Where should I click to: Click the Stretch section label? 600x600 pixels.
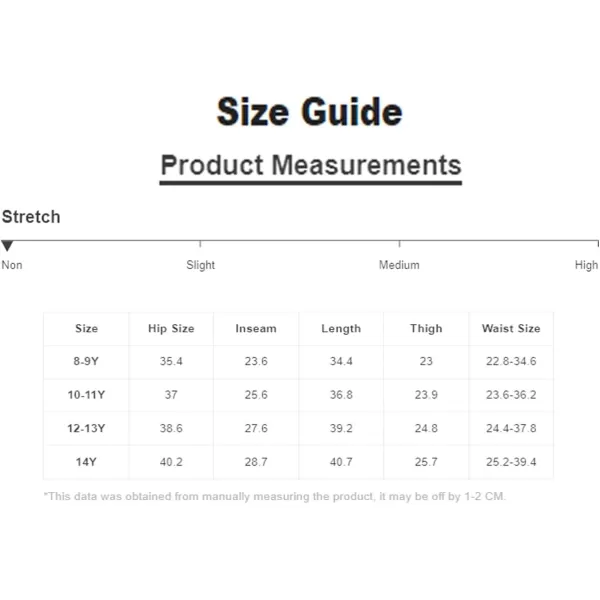[x=31, y=217]
